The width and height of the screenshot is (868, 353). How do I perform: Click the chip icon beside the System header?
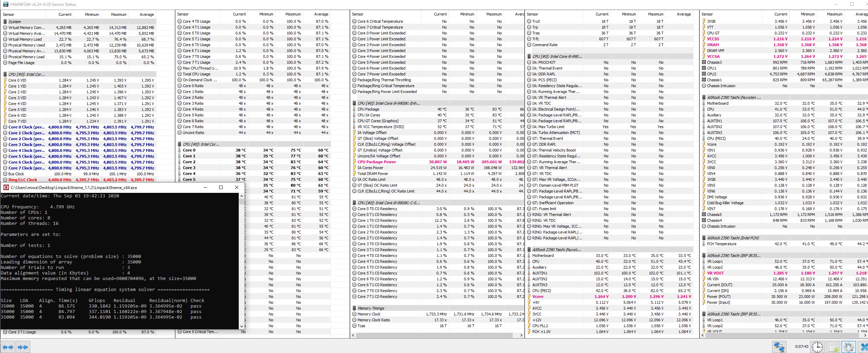(5, 21)
